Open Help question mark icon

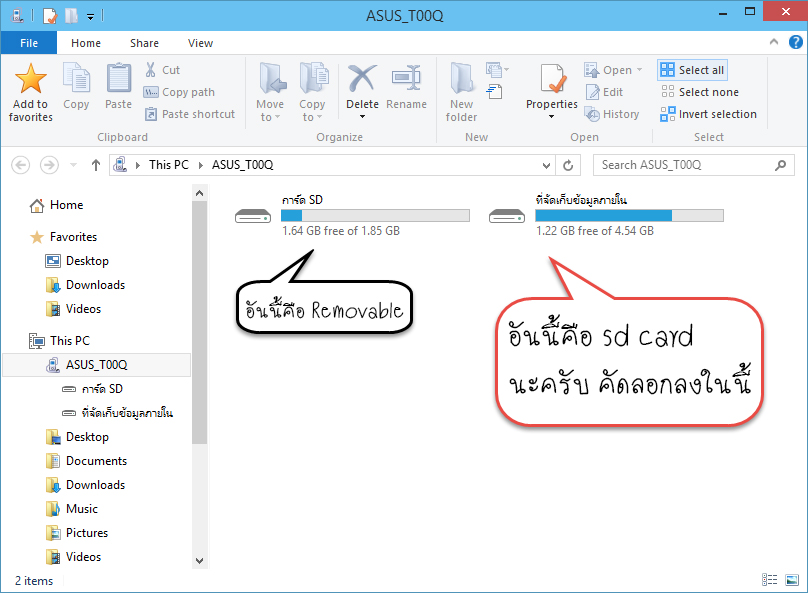click(795, 42)
